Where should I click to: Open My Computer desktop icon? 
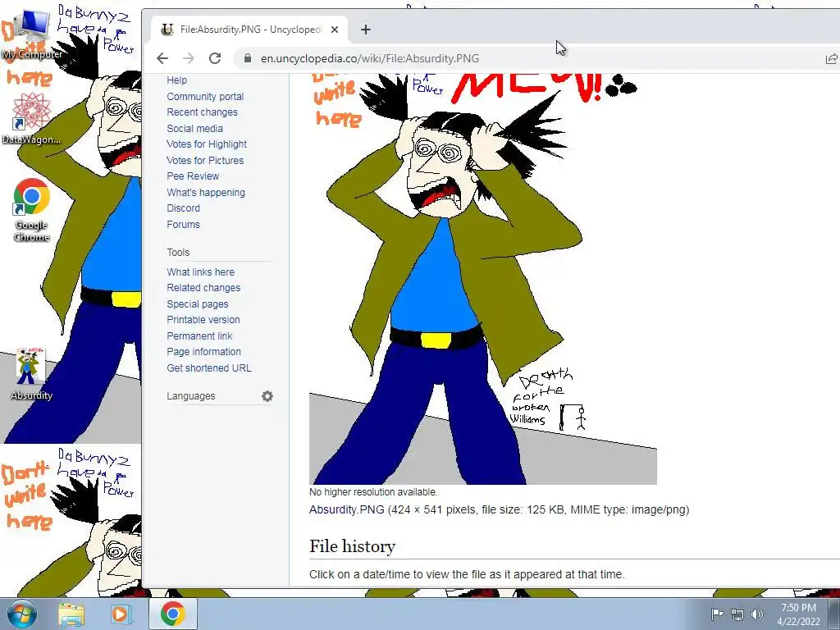point(31,34)
